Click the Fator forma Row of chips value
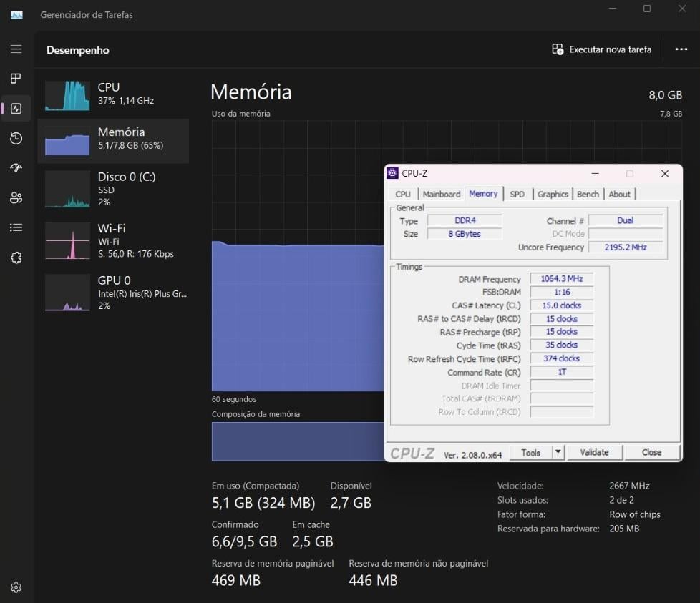Image resolution: width=700 pixels, height=603 pixels. point(634,514)
